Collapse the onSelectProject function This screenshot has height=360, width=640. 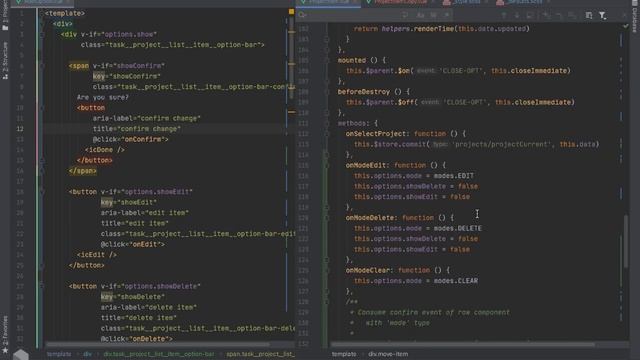point(327,134)
